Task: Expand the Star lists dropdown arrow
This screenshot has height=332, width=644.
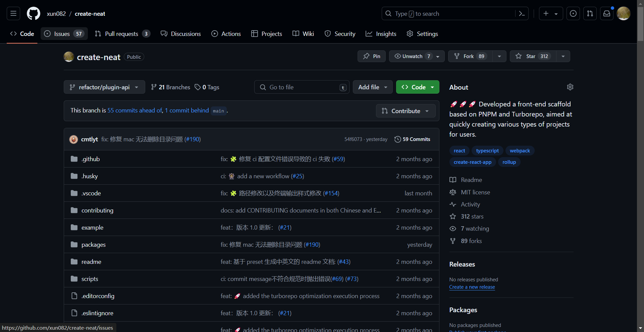Action: [x=563, y=56]
